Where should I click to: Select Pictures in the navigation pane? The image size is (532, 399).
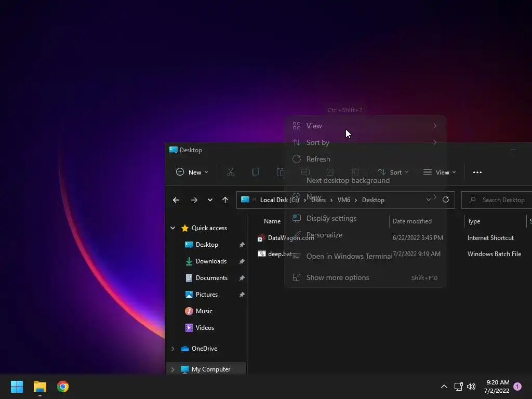(x=207, y=295)
